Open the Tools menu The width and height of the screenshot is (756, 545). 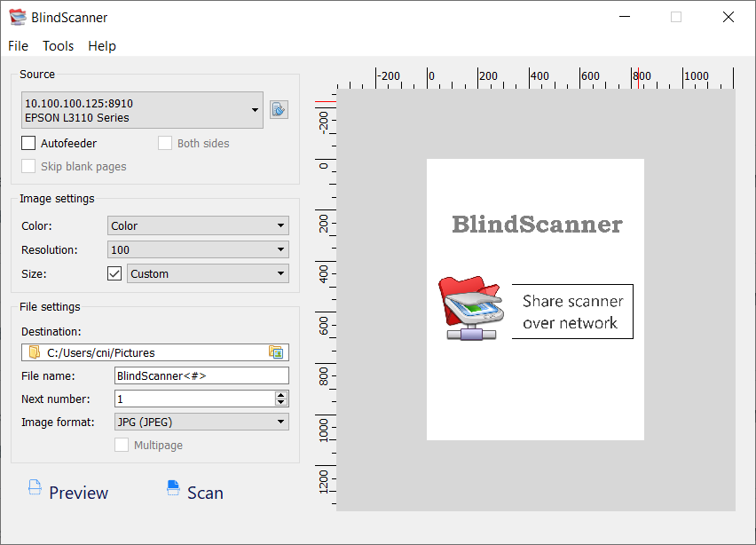58,46
